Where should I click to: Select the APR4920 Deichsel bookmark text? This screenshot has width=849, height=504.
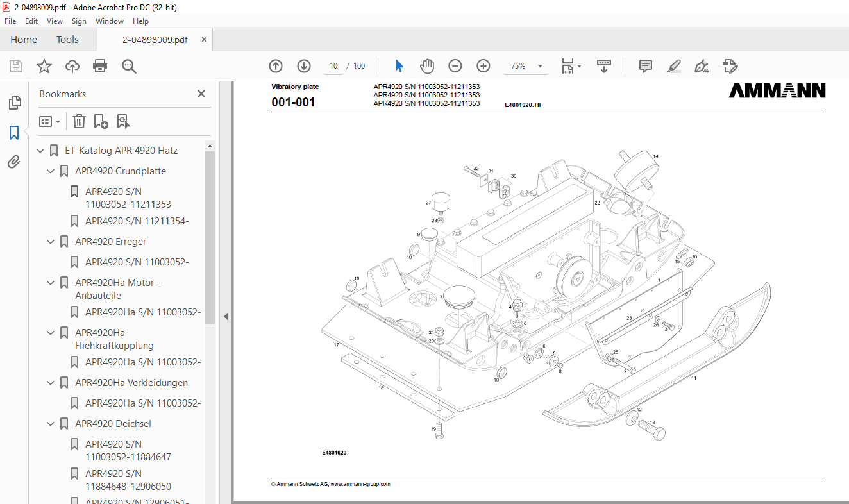113,424
